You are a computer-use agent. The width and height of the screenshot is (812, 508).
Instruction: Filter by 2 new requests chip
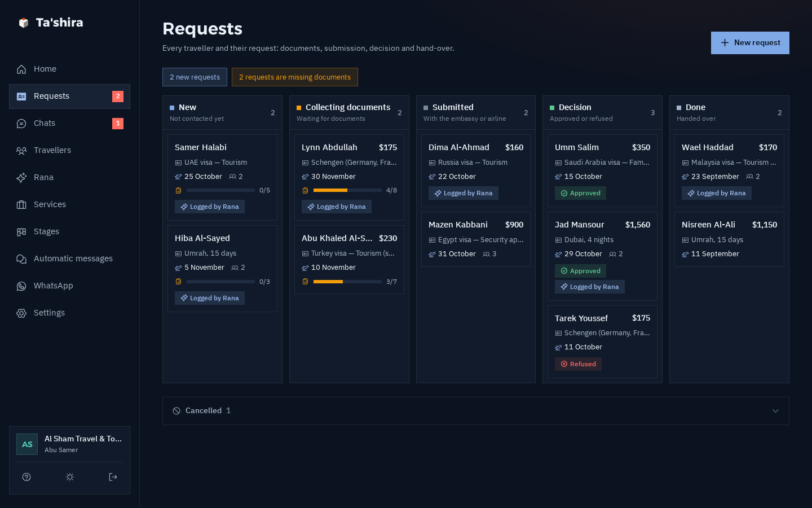pos(195,77)
